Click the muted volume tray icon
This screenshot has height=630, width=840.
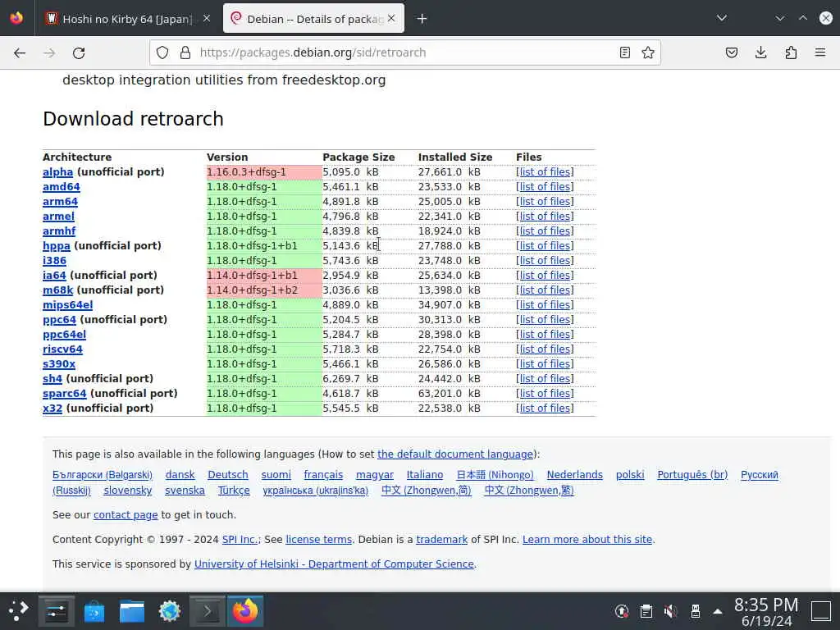coord(670,611)
